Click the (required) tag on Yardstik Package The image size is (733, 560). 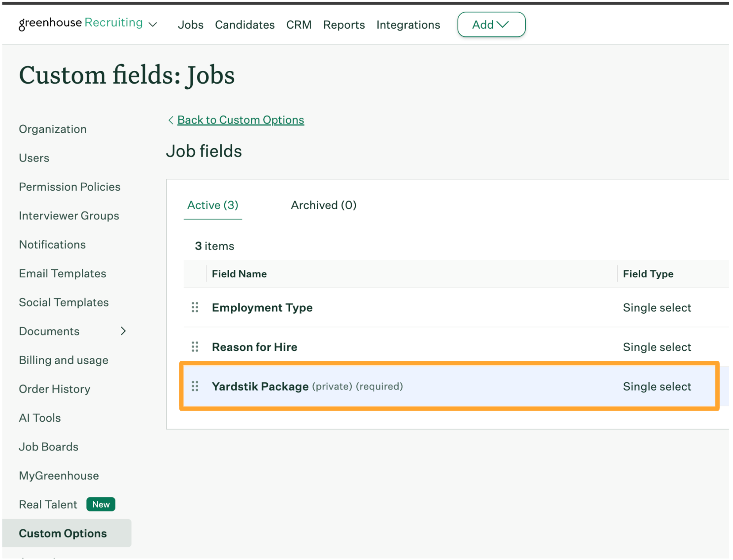(379, 387)
